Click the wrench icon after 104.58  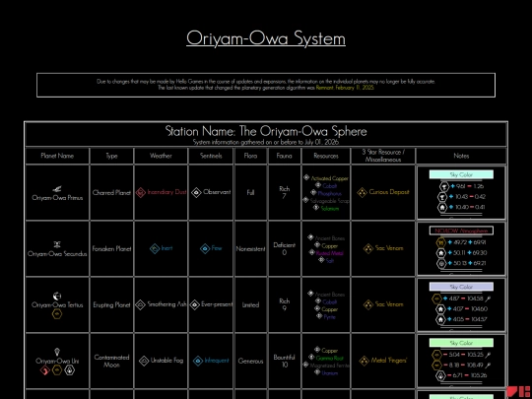489,299
